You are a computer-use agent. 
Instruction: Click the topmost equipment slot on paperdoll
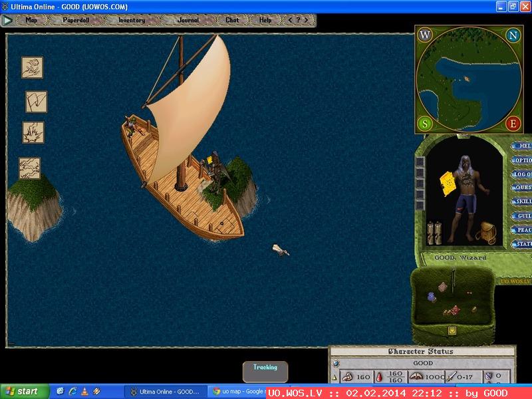point(420,162)
